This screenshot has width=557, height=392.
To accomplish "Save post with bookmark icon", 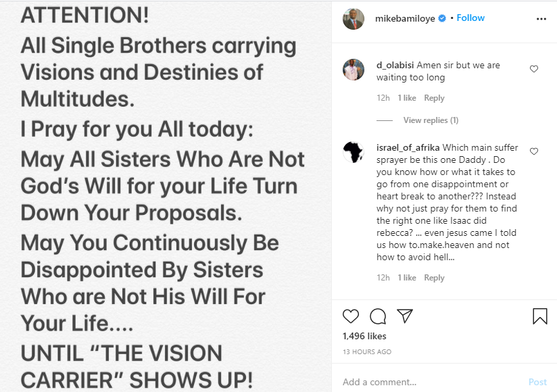I will tap(539, 316).
